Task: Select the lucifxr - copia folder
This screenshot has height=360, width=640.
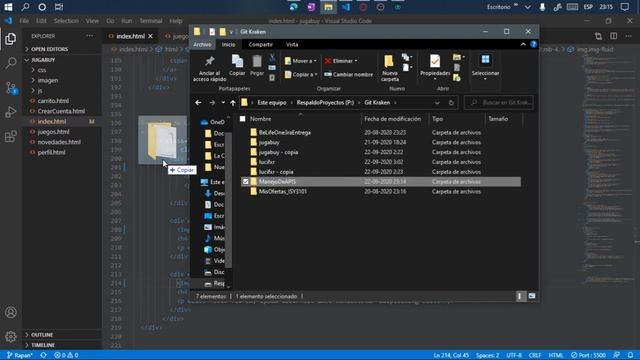Action: (x=380, y=172)
